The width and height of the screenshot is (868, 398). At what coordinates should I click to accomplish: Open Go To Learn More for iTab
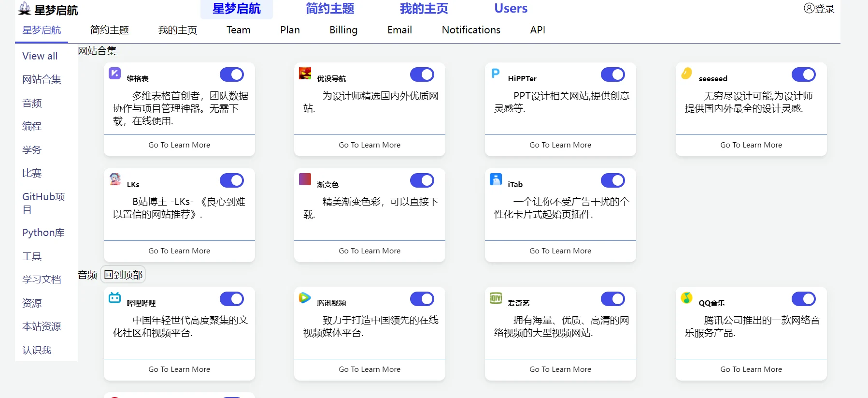(560, 251)
